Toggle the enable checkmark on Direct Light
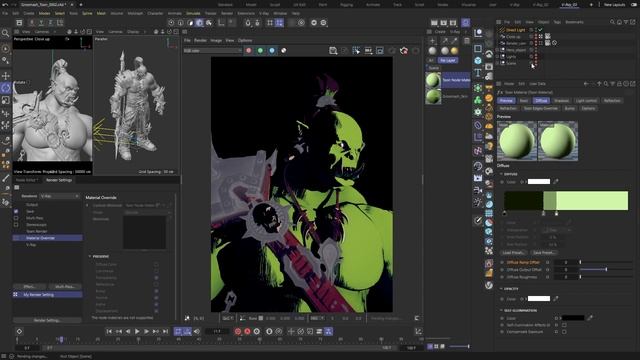 540,30
